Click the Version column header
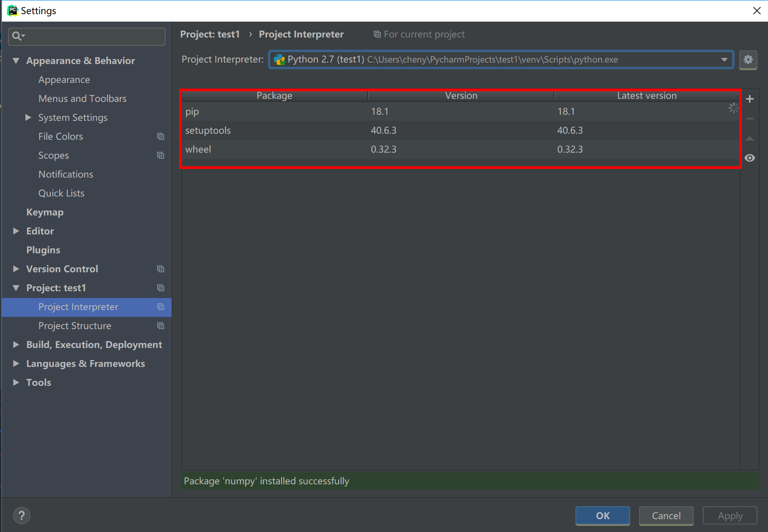The height and width of the screenshot is (532, 768). point(461,96)
